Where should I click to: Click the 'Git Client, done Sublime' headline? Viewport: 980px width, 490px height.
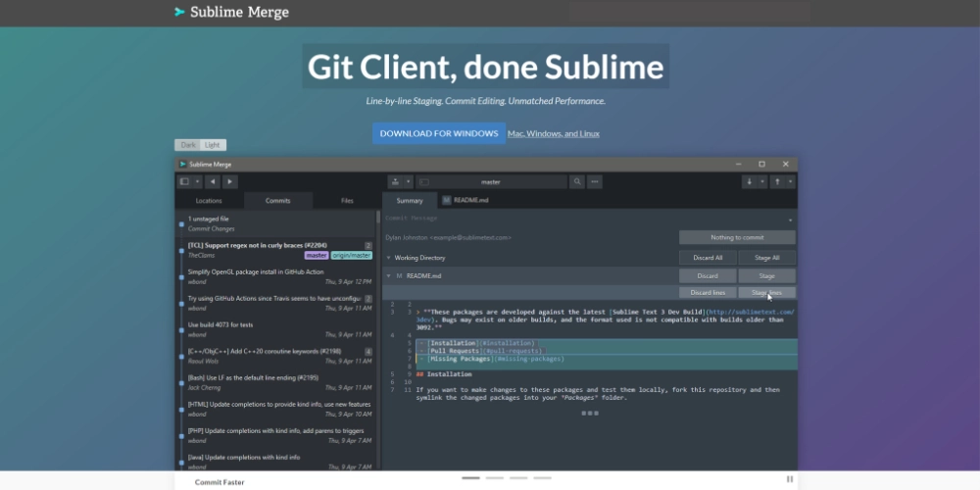[486, 67]
